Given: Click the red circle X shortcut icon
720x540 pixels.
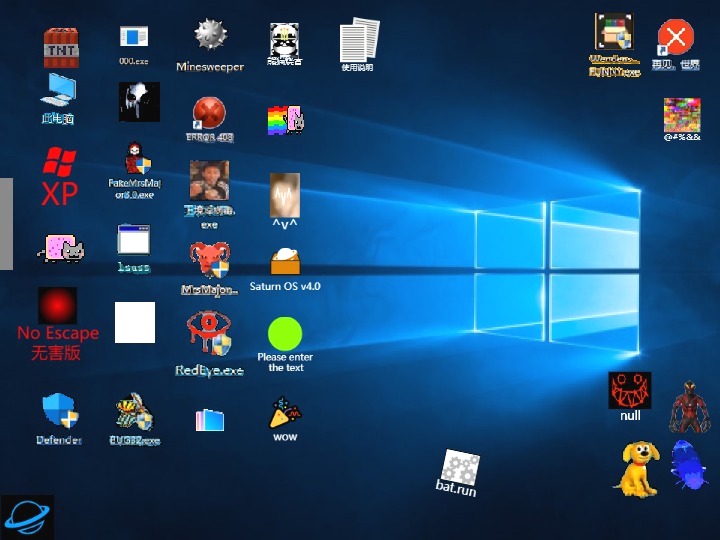Looking at the screenshot, I should point(676,38).
